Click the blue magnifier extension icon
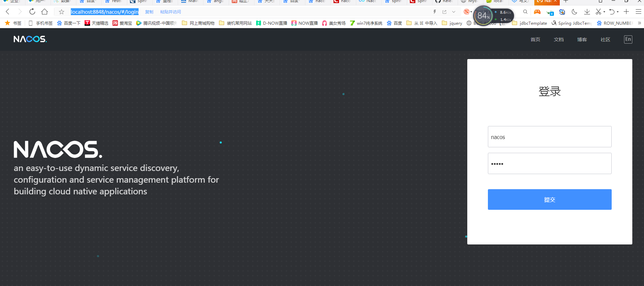 [x=562, y=12]
